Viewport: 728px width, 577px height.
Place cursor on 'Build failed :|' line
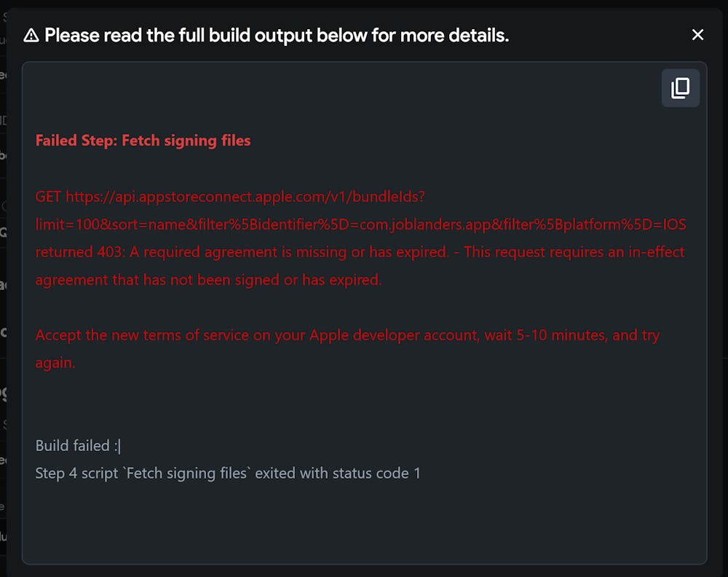[x=78, y=446]
